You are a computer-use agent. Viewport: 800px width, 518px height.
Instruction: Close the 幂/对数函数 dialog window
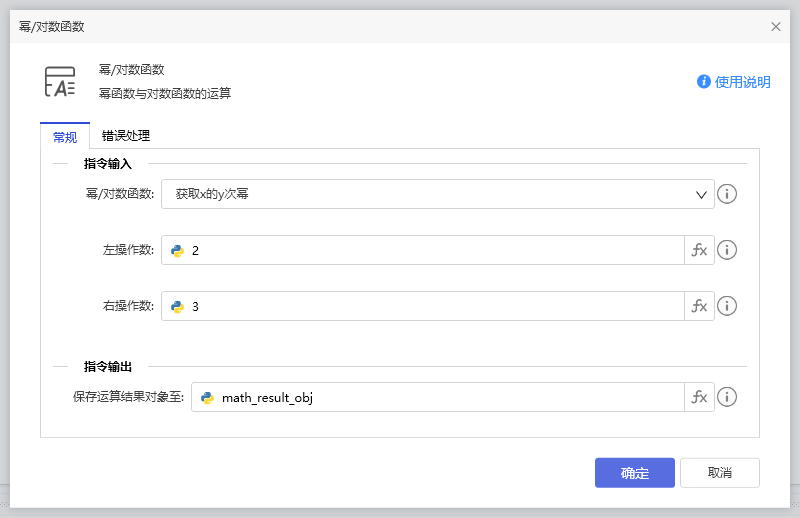point(776,27)
